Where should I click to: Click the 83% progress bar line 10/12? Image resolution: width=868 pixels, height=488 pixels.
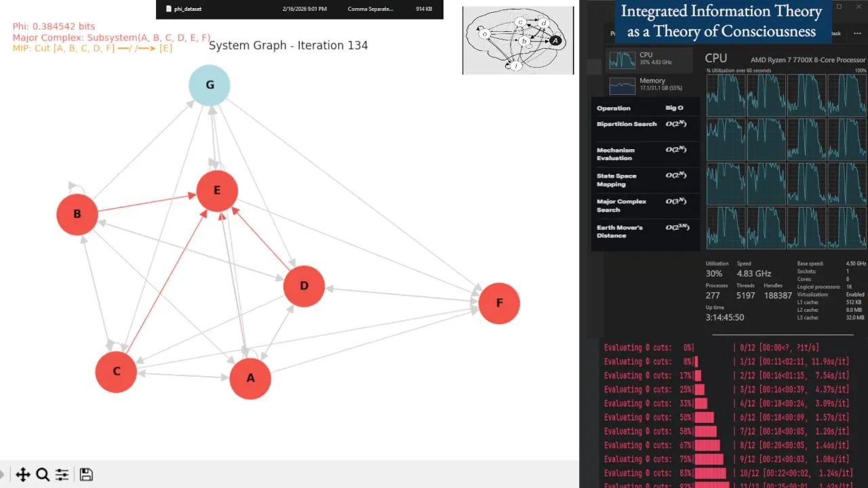click(728, 473)
